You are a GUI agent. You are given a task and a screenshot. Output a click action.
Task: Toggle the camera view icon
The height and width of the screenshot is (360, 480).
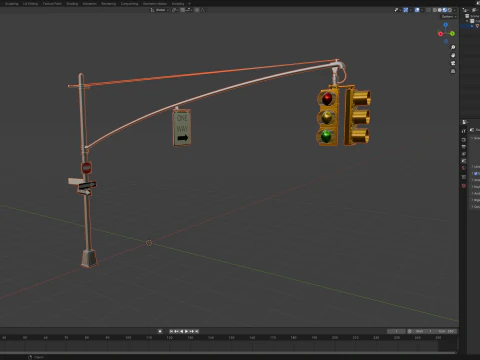pyautogui.click(x=453, y=63)
